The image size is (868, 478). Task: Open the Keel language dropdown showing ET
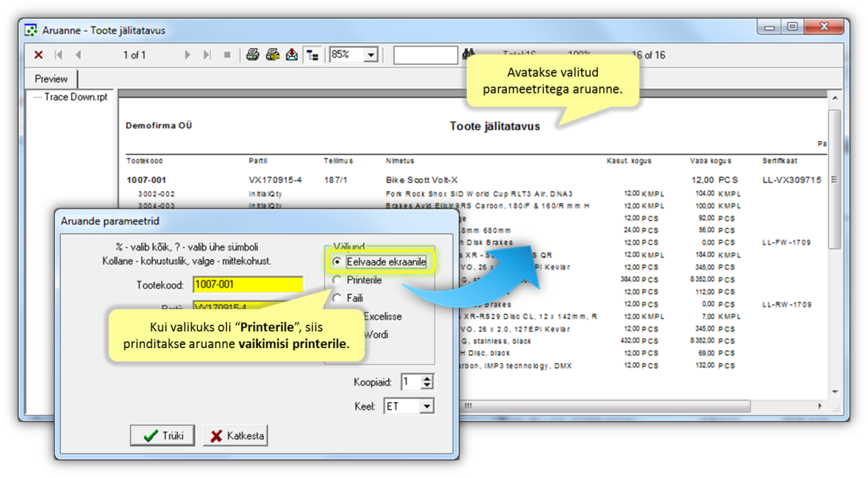point(426,406)
